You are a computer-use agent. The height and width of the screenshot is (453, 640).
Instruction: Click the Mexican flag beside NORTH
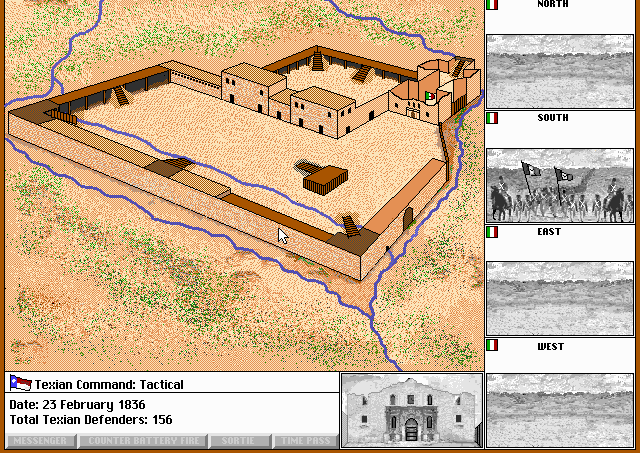(x=491, y=5)
